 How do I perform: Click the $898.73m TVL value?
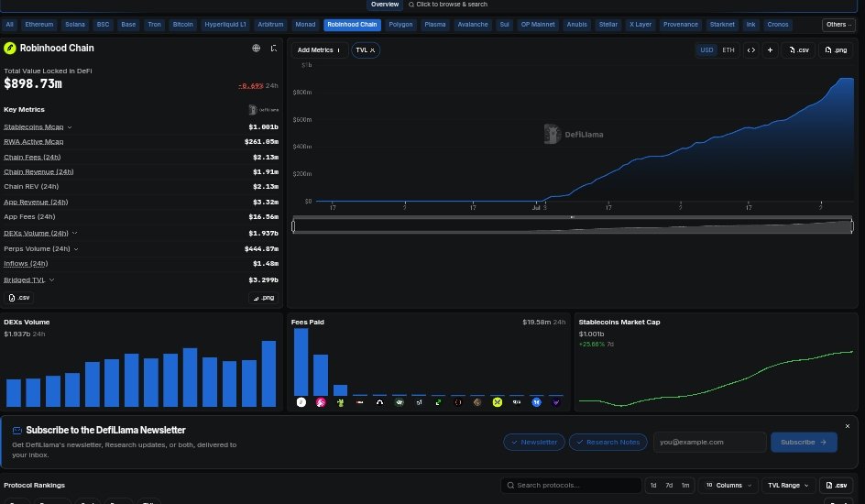(33, 83)
